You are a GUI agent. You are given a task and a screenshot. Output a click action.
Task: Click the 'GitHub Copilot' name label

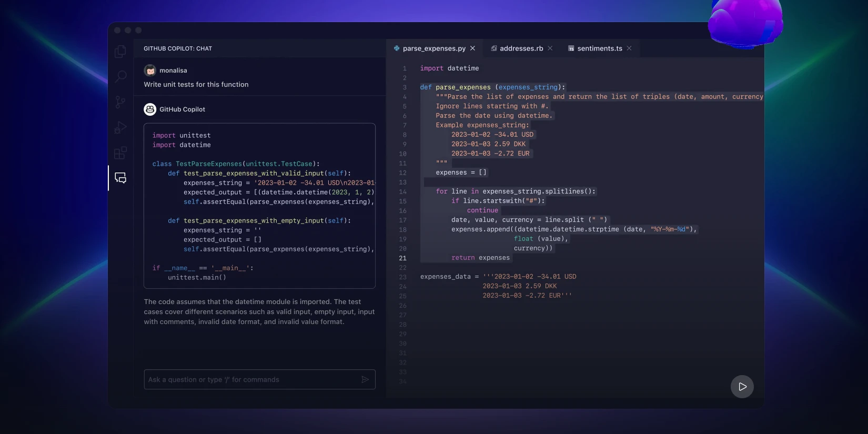click(183, 109)
